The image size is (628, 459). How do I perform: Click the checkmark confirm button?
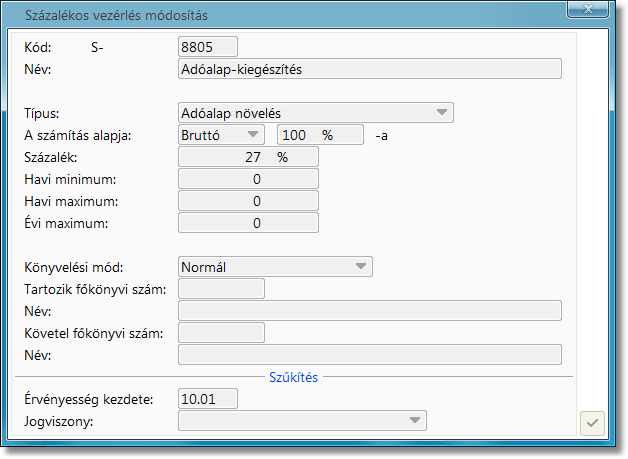tap(593, 424)
